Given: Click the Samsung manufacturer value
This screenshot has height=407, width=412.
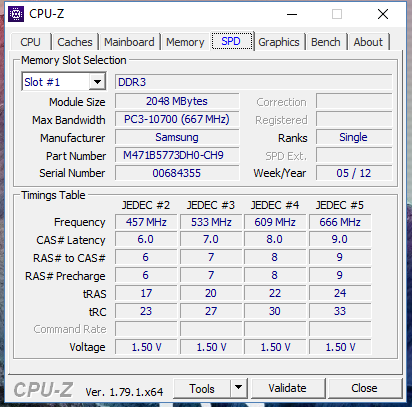Looking at the screenshot, I should click(177, 137).
